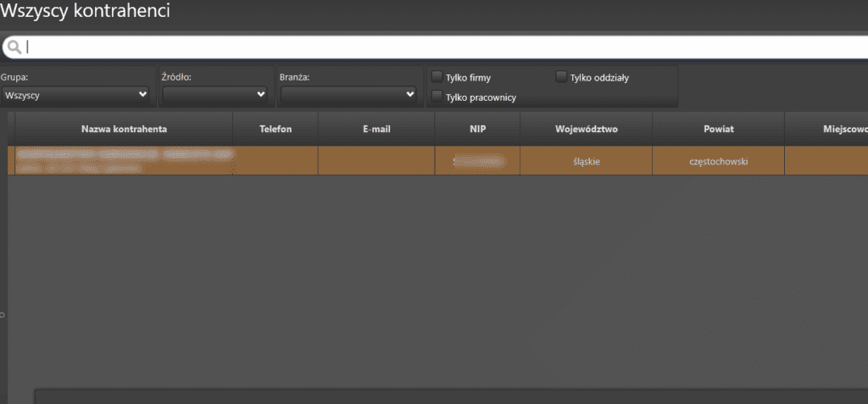Check the Tylko oddziały checkbox
The width and height of the screenshot is (868, 404).
(x=561, y=77)
